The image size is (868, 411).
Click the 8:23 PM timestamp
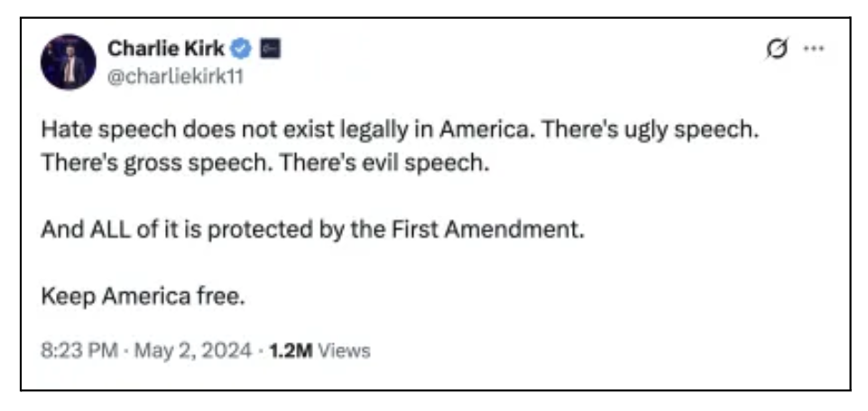pos(78,351)
